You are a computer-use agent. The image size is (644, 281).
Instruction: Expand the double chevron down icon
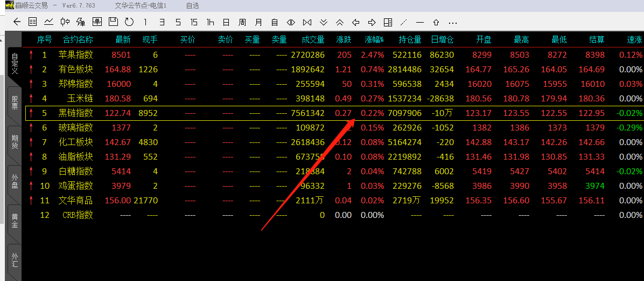(x=323, y=22)
